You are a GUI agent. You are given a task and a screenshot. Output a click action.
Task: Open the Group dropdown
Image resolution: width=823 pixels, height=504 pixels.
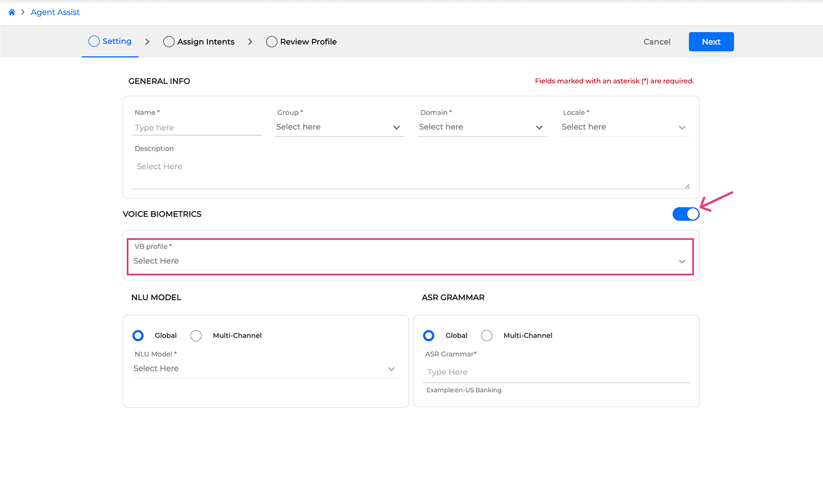coord(339,127)
